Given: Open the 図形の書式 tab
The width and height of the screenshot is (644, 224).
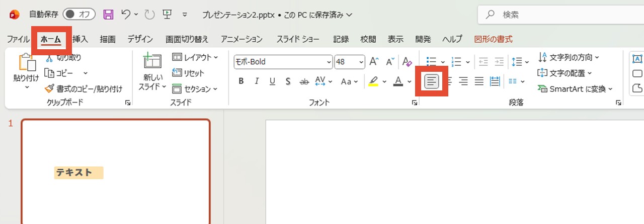Looking at the screenshot, I should pyautogui.click(x=494, y=39).
